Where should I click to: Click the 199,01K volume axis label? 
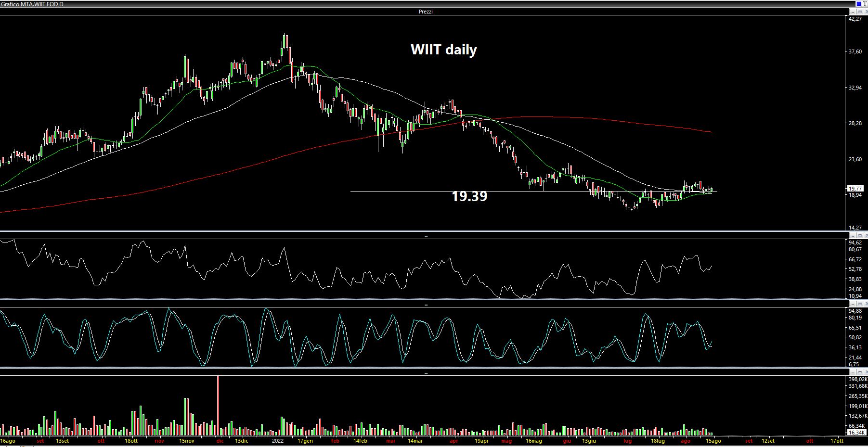pos(858,406)
